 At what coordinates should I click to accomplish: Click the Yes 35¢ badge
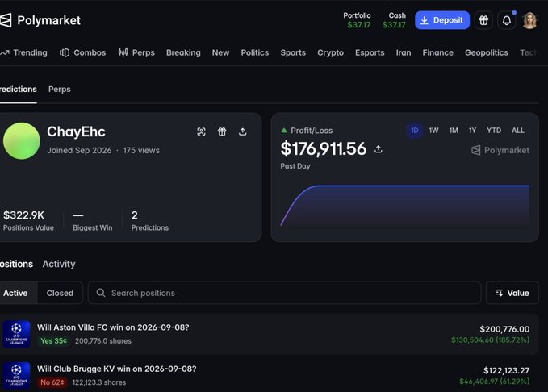[x=53, y=341]
